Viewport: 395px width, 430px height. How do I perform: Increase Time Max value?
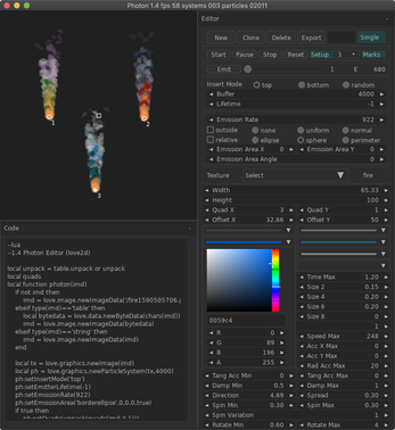386,277
